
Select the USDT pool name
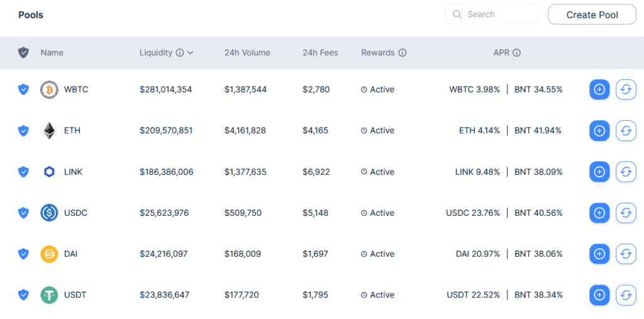click(x=75, y=295)
